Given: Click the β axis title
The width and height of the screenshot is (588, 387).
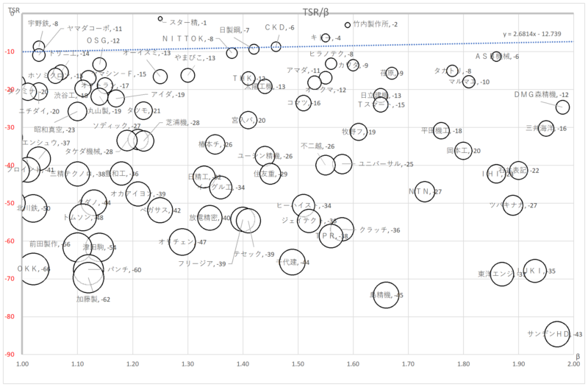Looking at the screenshot, I should 578,357.
